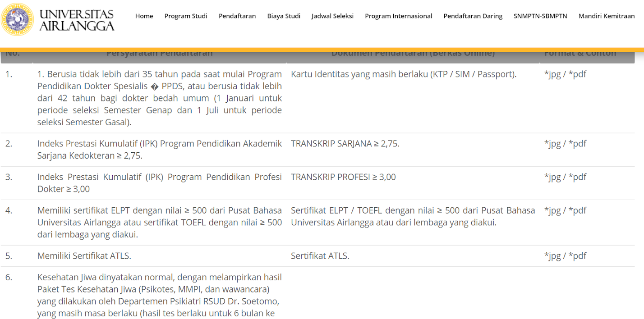Click "Memiliki Sertifikat ATLS." text
Screen dimensions: 644x319
click(84, 256)
